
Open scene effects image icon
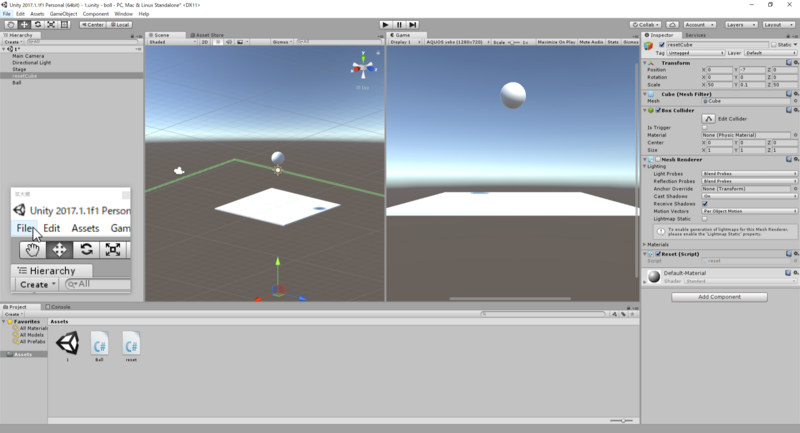pyautogui.click(x=240, y=42)
